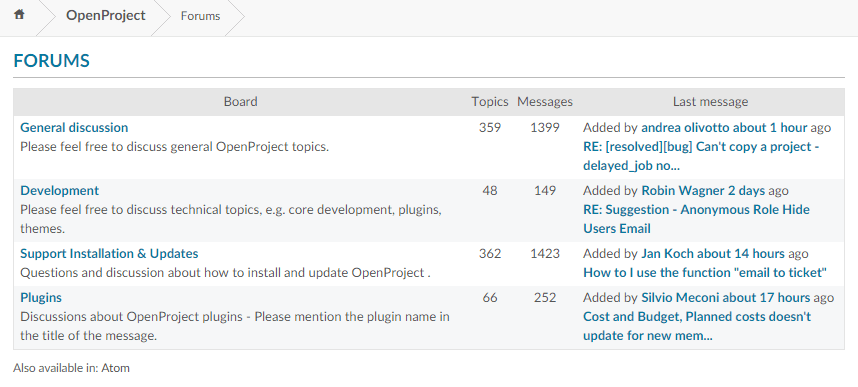This screenshot has height=387, width=858.
Task: Click 'Discussions about OpenProject plugins' description
Action: click(x=235, y=326)
